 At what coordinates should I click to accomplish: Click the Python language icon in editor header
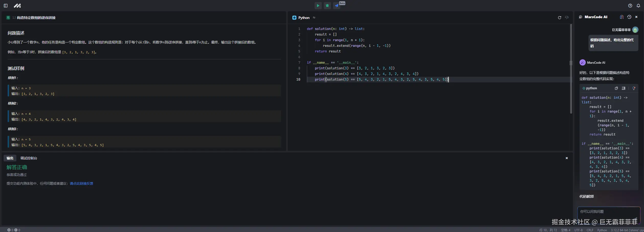294,18
